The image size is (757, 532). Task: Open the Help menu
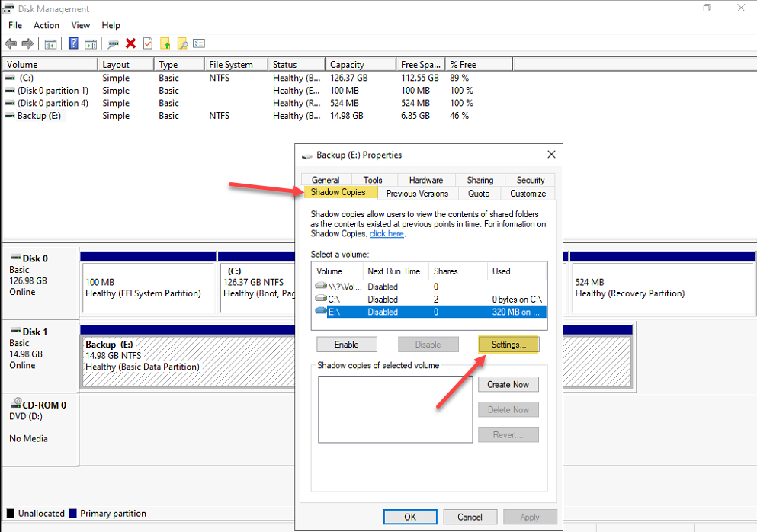pos(111,25)
